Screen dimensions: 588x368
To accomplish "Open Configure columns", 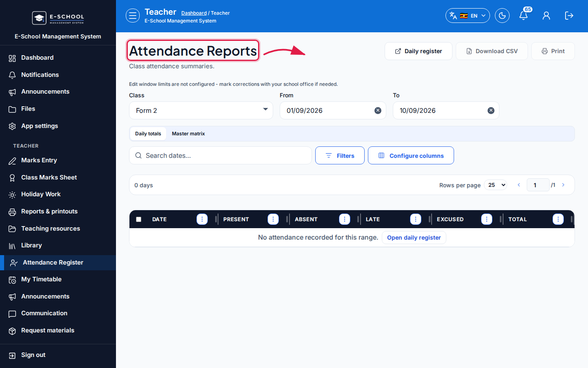I will (x=411, y=155).
